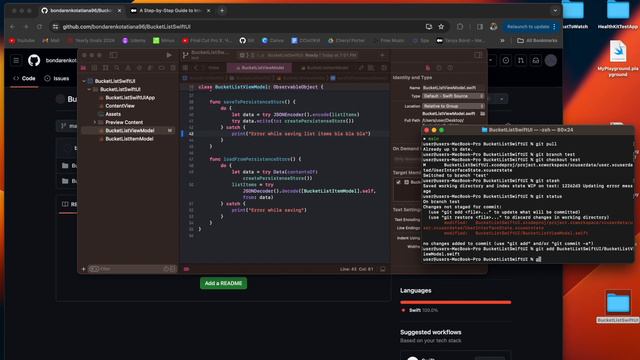Open BucketListSwiftUI folder on desktop
640x360 pixels.
[x=618, y=307]
